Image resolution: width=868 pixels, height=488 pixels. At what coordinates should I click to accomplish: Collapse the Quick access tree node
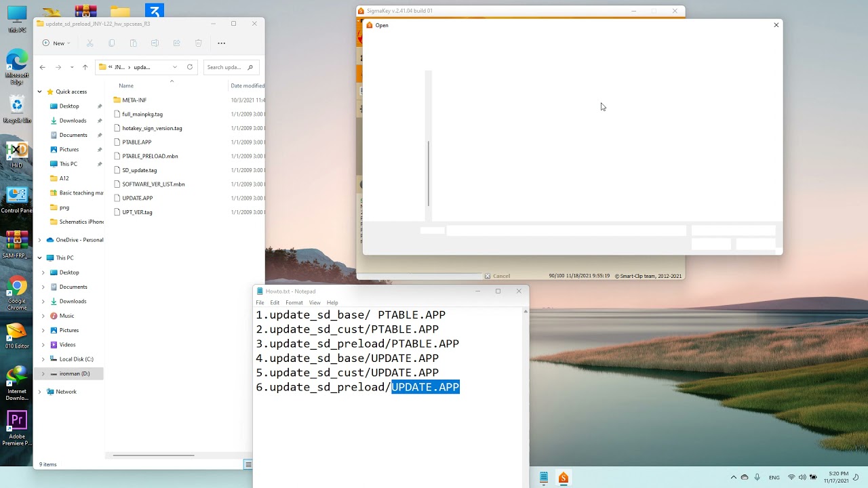click(x=39, y=91)
